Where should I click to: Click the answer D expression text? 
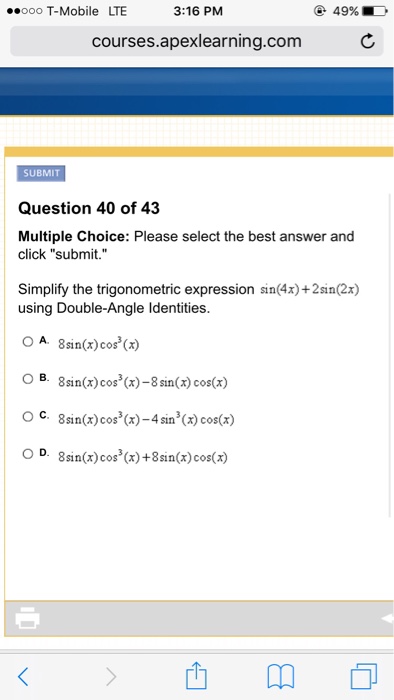[143, 457]
